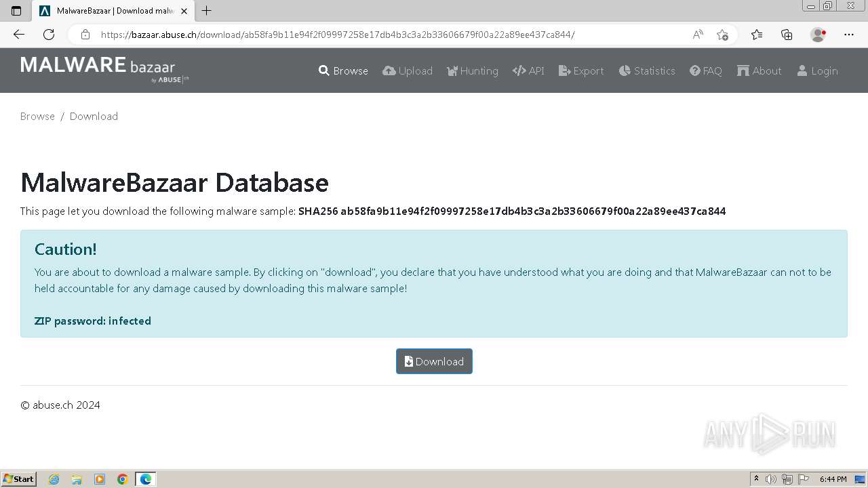The image size is (868, 488).
Task: Launch Internet Explorer from taskbar
Action: click(x=54, y=479)
